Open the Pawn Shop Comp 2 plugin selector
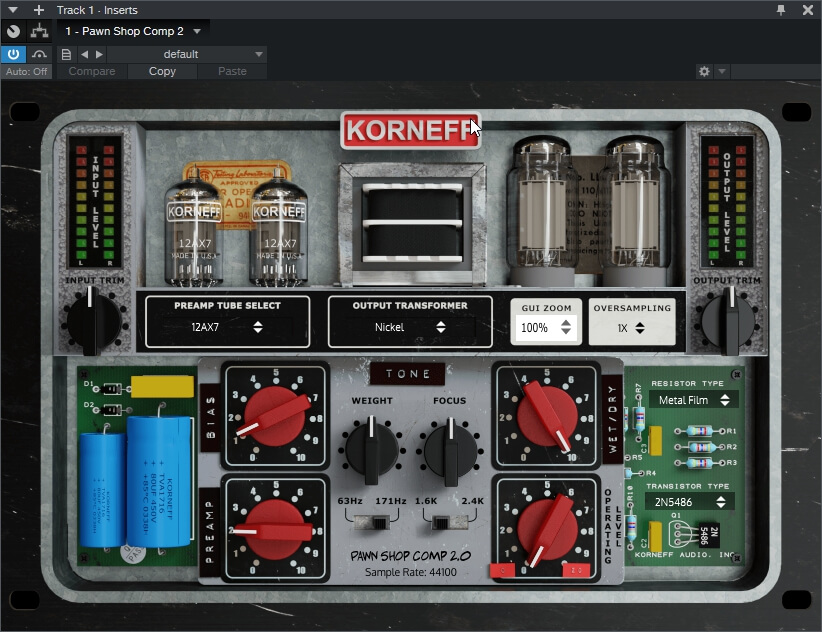This screenshot has height=632, width=822. click(131, 31)
